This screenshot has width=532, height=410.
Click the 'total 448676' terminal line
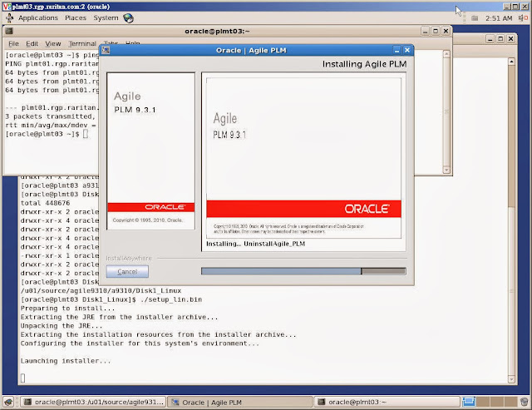45,203
